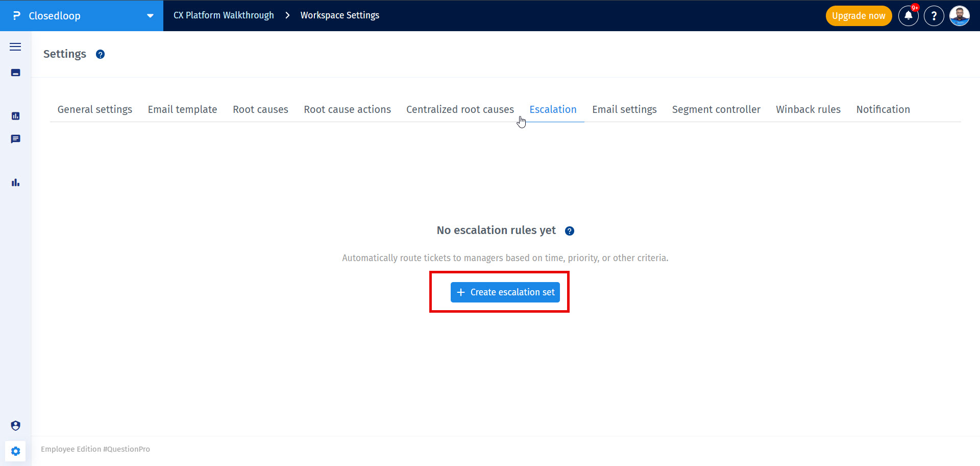Switch to the General settings tab

(95, 109)
